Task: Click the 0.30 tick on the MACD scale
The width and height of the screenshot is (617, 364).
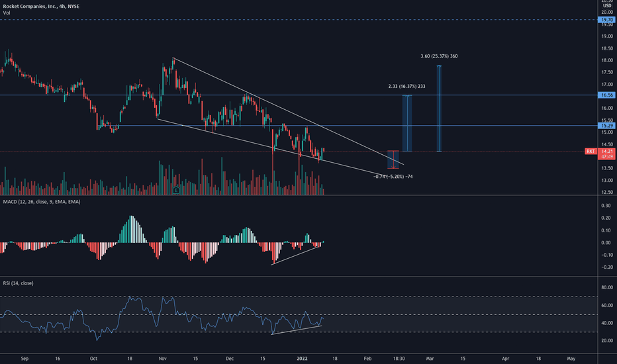Action: (x=606, y=206)
